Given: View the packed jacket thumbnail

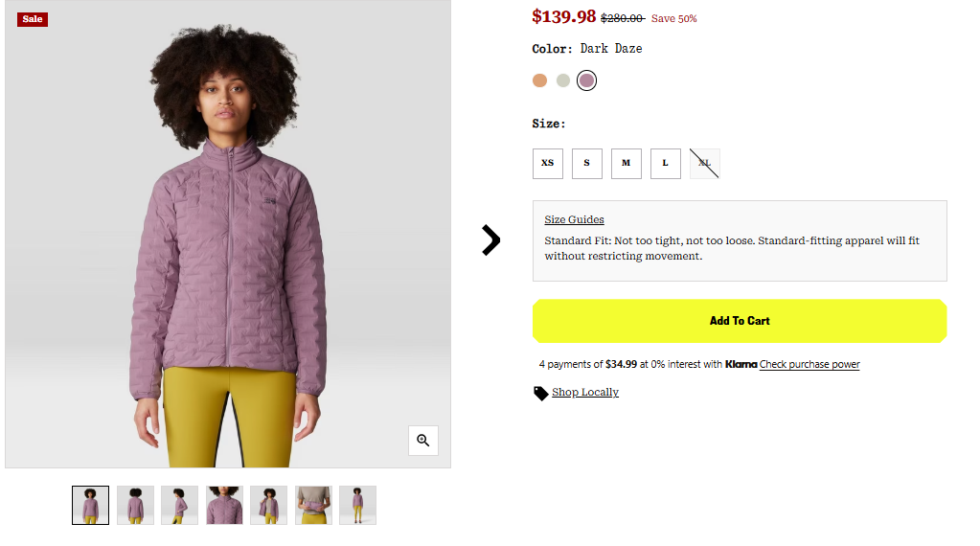Looking at the screenshot, I should 313,505.
